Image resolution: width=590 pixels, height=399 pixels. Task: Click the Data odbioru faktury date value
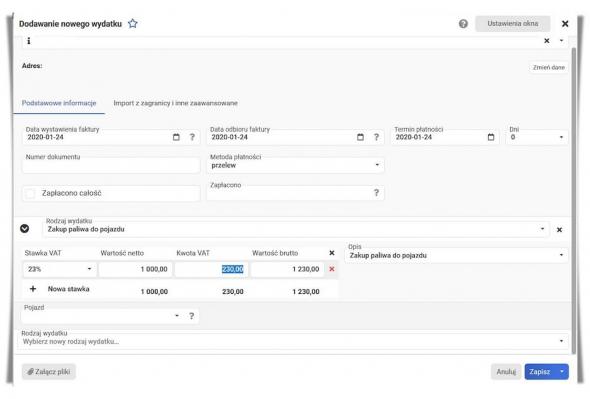pyautogui.click(x=230, y=137)
